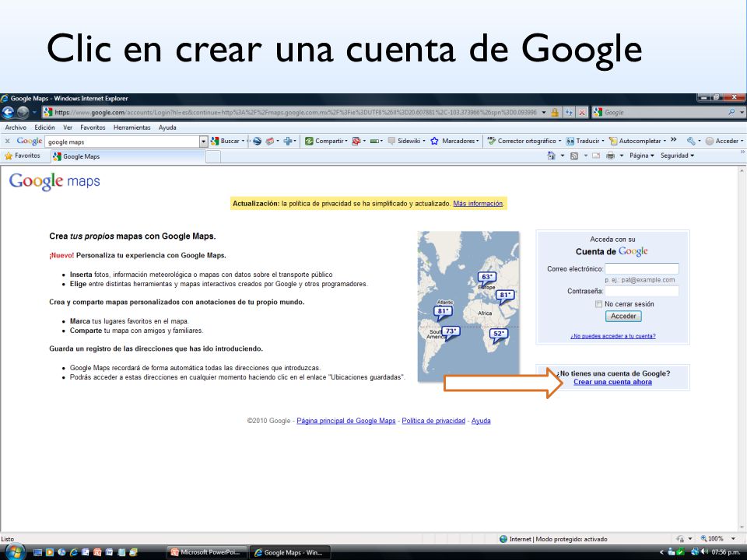Check the "No cerrar sesión" checkbox
Image resolution: width=747 pixels, height=560 pixels.
click(x=598, y=304)
